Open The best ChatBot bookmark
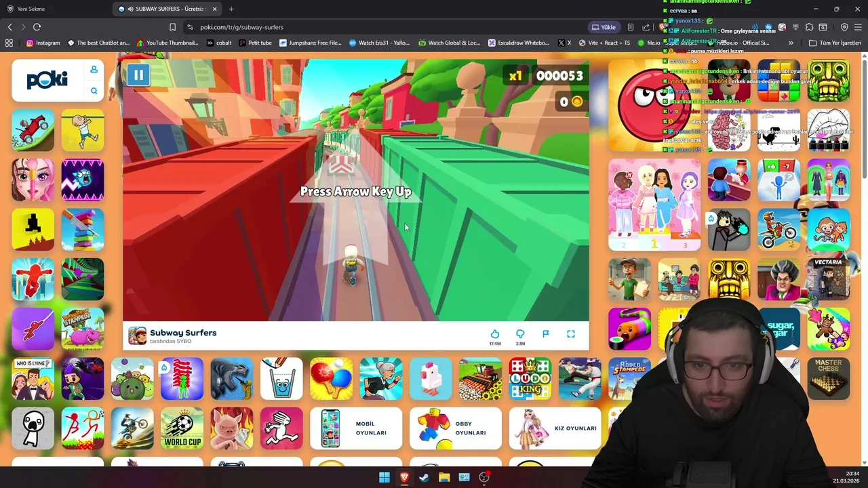The width and height of the screenshot is (868, 488). point(98,43)
